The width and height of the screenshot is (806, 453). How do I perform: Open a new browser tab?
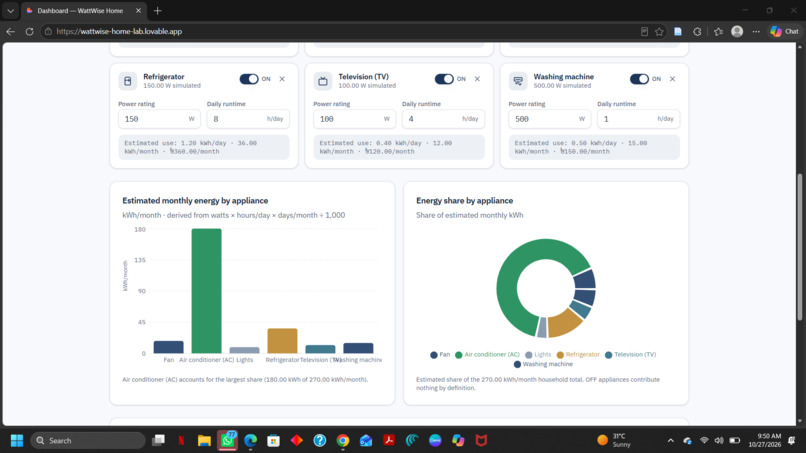point(158,11)
